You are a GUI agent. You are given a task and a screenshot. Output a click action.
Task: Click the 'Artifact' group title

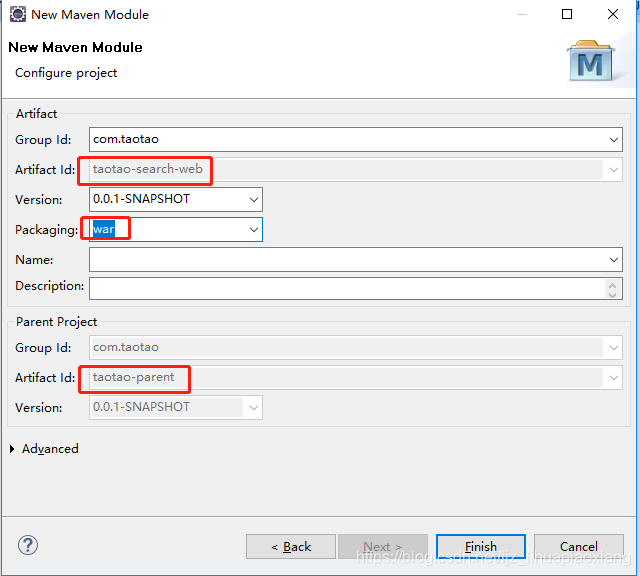(36, 114)
